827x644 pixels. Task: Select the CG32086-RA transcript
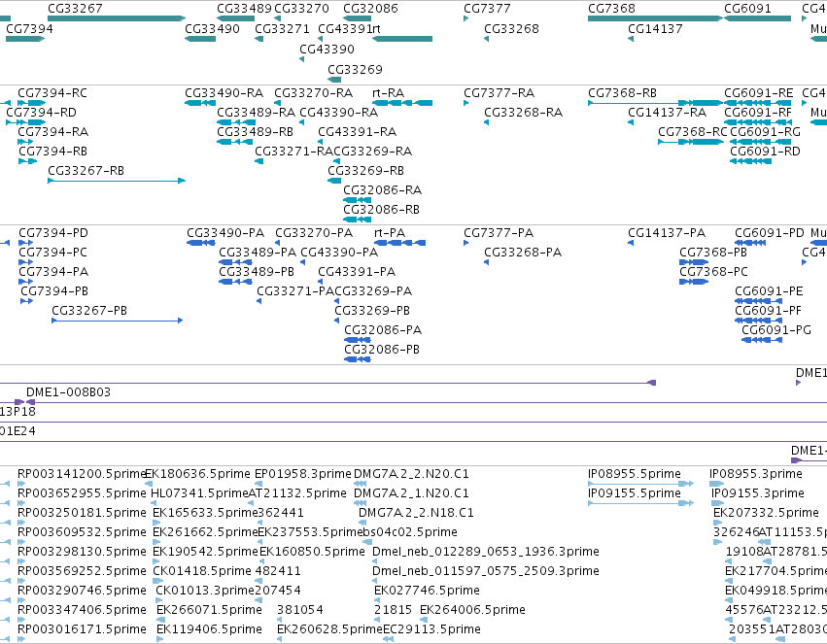(x=357, y=200)
